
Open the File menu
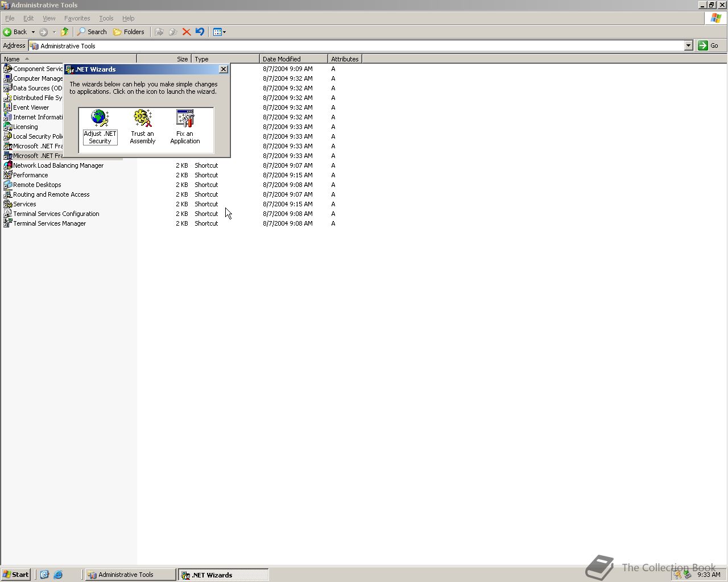point(10,18)
